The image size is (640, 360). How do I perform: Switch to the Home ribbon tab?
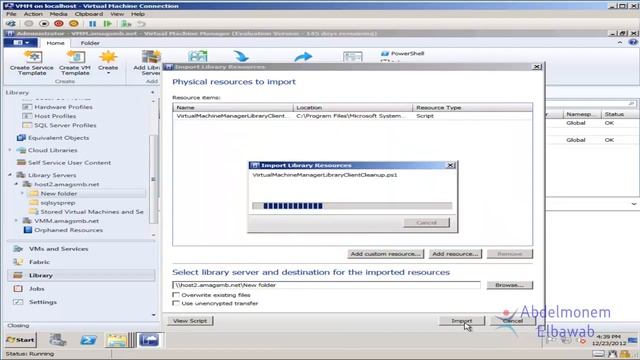pyautogui.click(x=55, y=43)
